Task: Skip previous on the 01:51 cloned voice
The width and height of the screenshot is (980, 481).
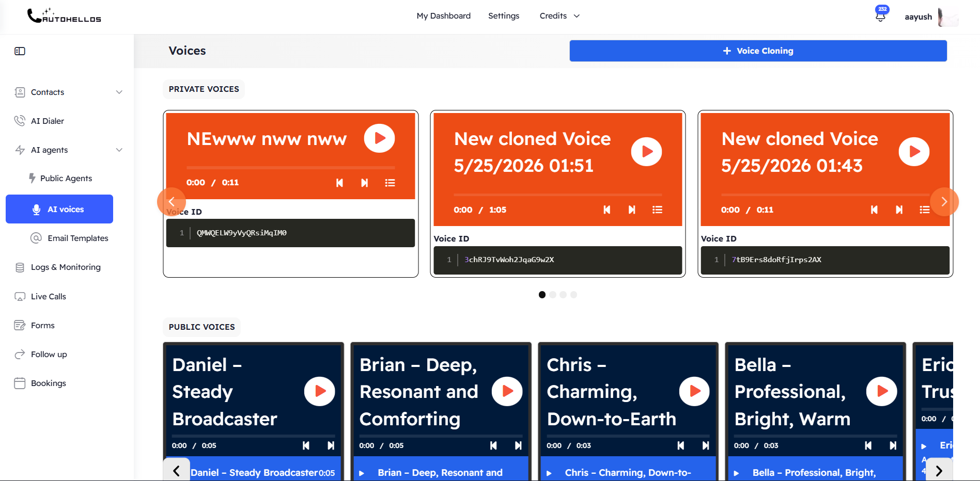Action: [x=607, y=210]
